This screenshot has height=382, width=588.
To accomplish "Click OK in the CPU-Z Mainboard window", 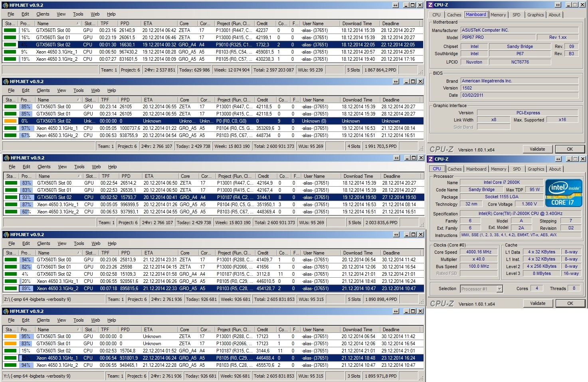I will click(570, 149).
